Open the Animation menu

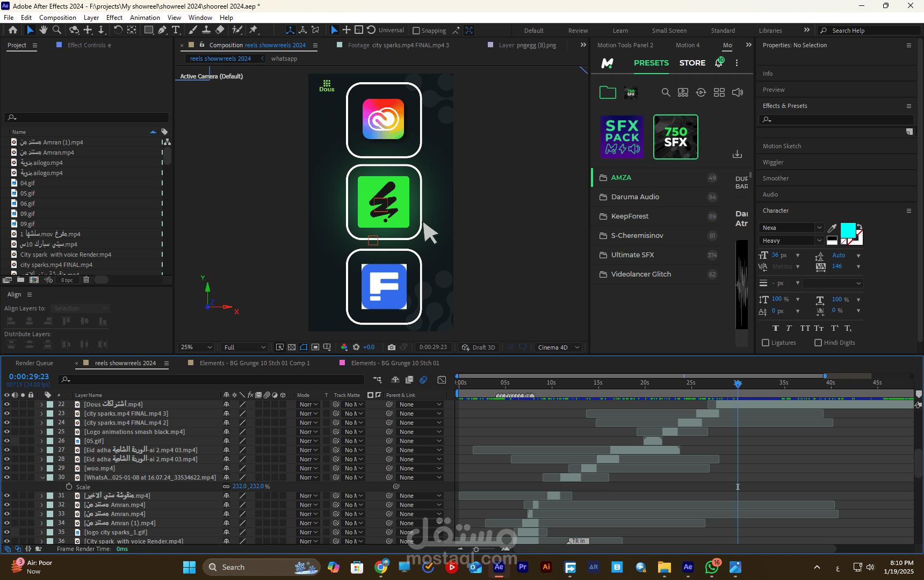(x=145, y=18)
